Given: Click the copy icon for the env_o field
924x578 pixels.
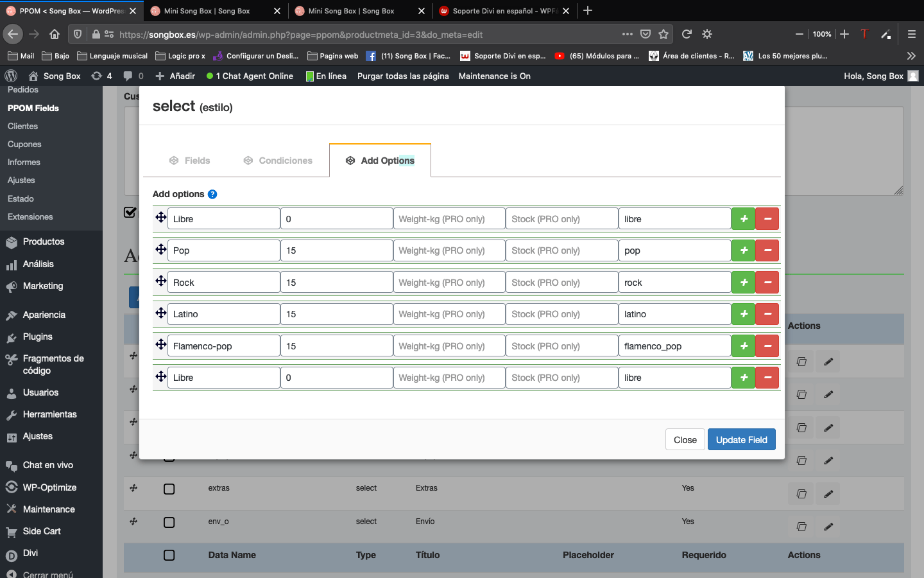Looking at the screenshot, I should (x=801, y=527).
